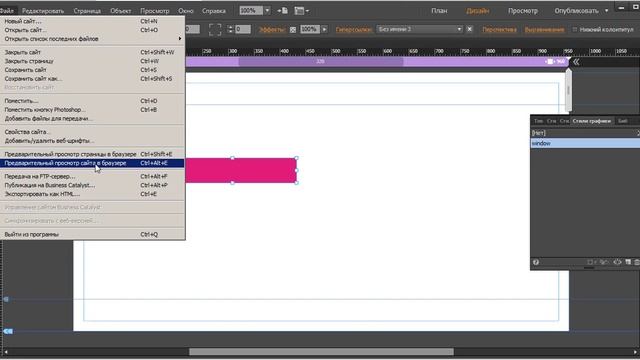
Task: Choose Поместить... menu entry
Action: [x=92, y=101]
